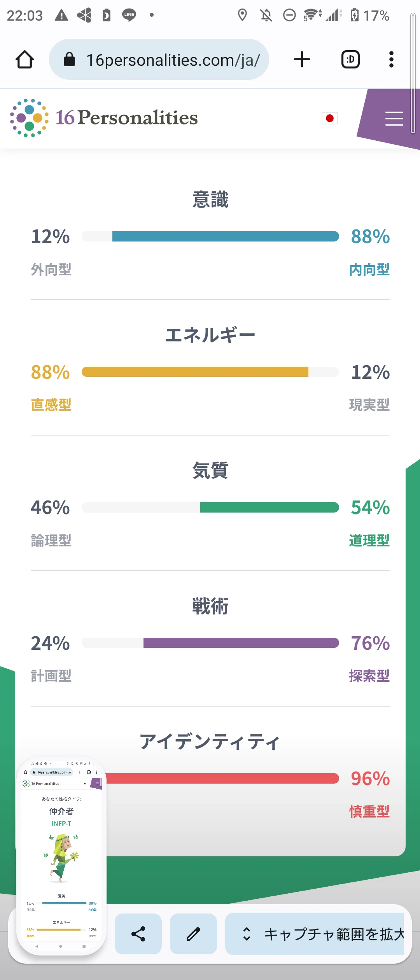Select the Japan flag language icon
This screenshot has height=980, width=420.
click(330, 118)
